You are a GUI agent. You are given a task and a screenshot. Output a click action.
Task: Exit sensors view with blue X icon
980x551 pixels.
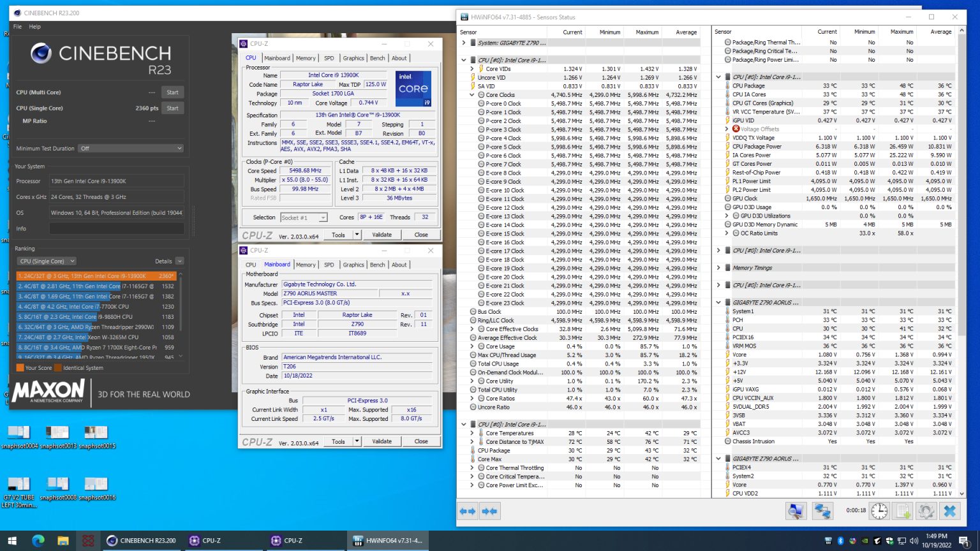coord(949,511)
